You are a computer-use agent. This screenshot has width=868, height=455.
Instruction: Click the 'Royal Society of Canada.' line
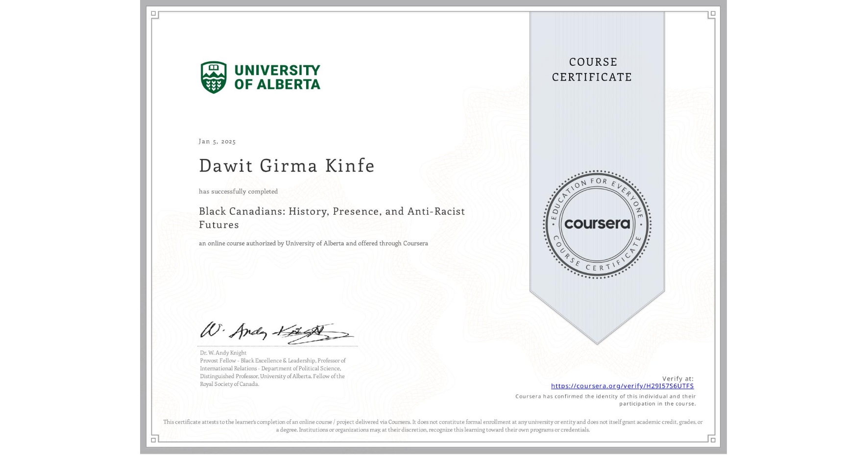coord(229,384)
